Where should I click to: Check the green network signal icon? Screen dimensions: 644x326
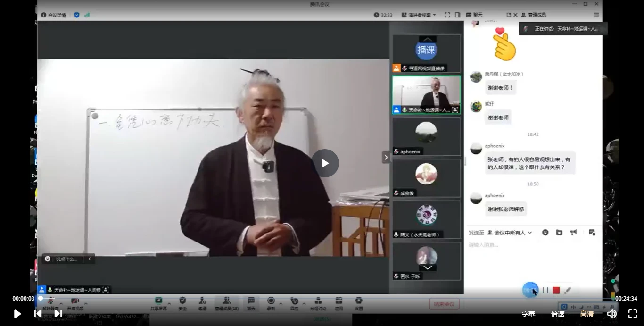(87, 15)
